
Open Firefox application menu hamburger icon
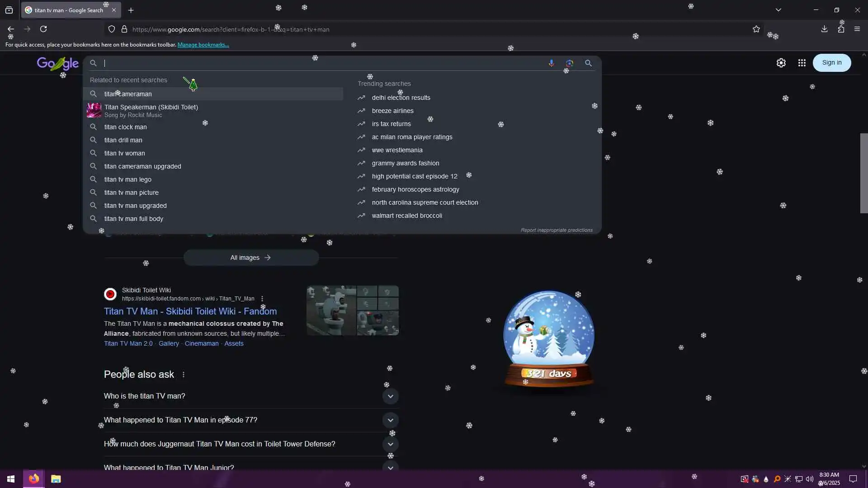(857, 29)
